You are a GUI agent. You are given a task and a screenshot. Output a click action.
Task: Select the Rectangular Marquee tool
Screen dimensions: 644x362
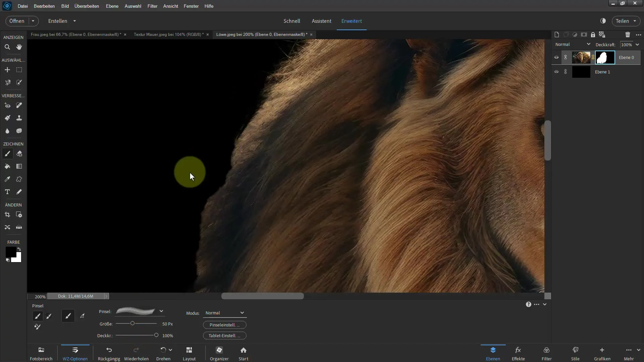(19, 70)
